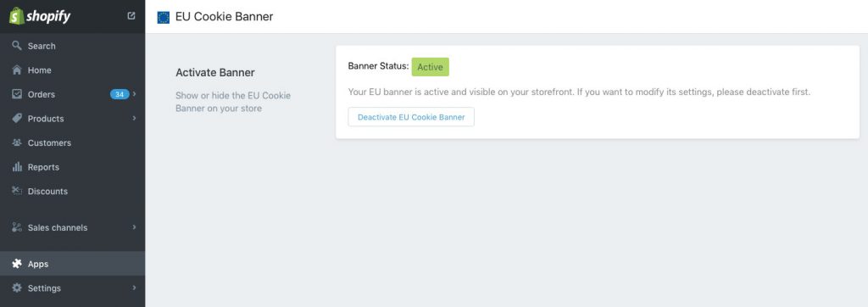
Task: Select Apps in the sidebar
Action: click(73, 264)
